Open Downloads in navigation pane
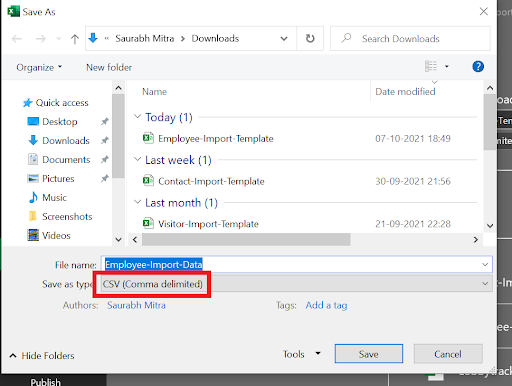Viewport: 512px width, 386px height. 59,141
